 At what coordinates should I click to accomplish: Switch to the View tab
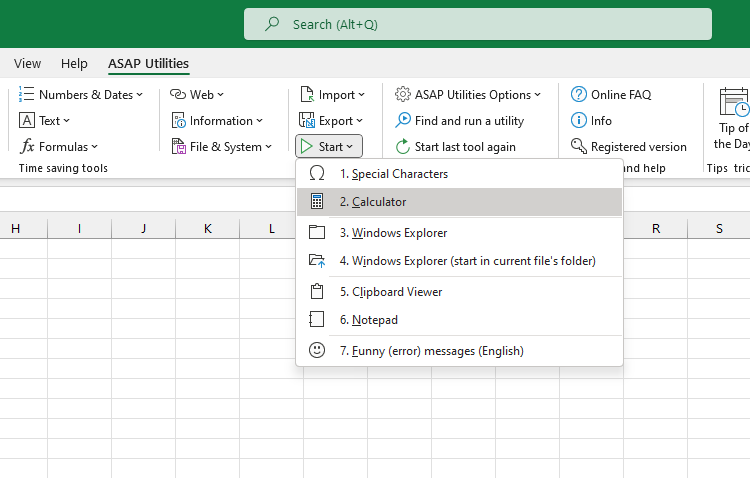(x=27, y=63)
